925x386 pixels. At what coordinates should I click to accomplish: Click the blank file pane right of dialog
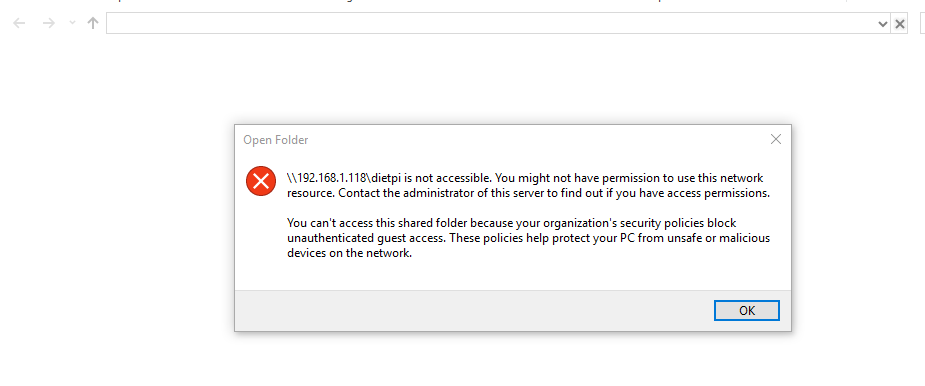(858, 224)
